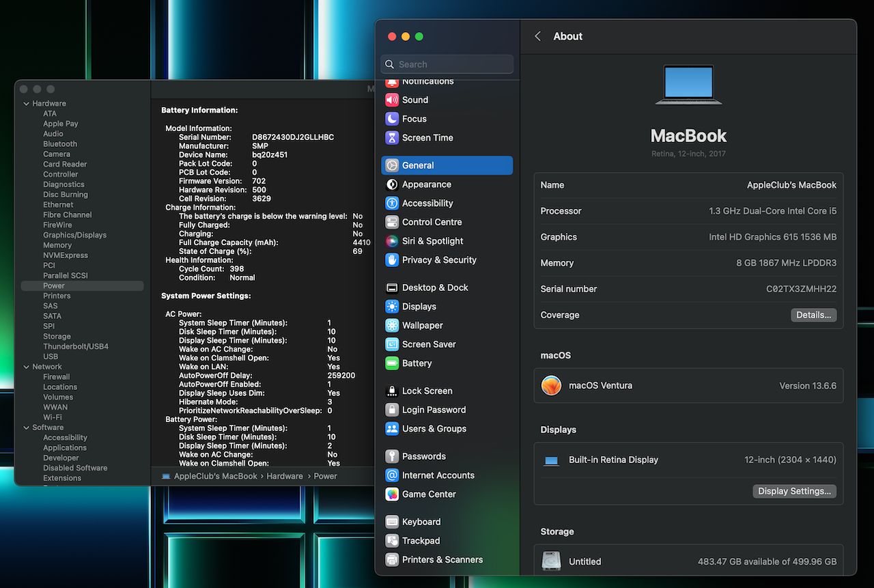Open the Screen Saver icon
The width and height of the screenshot is (874, 588).
click(x=392, y=344)
